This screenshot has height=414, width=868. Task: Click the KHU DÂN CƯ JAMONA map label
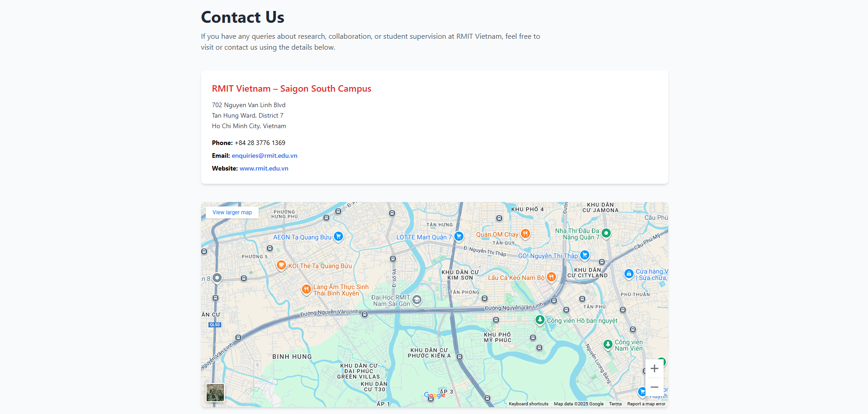point(600,207)
